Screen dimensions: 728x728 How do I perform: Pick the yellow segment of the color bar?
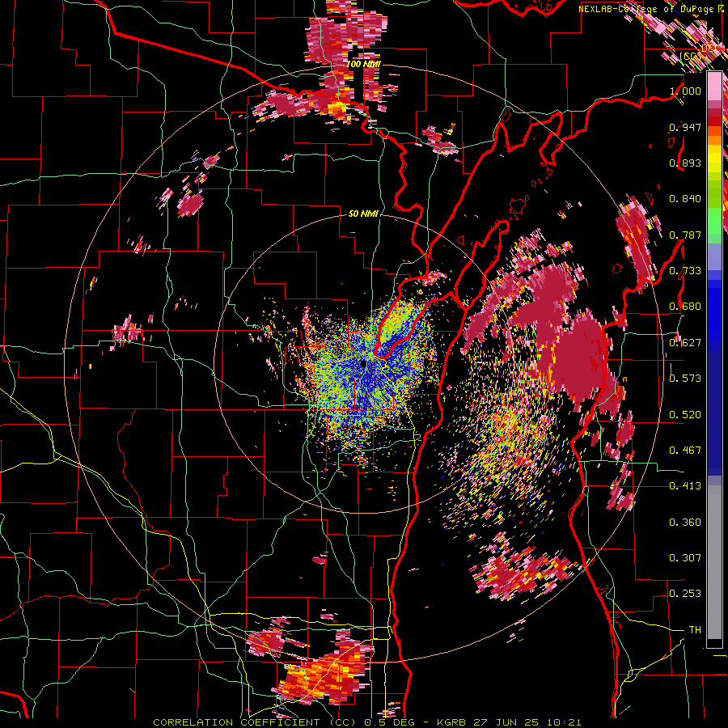(x=714, y=159)
